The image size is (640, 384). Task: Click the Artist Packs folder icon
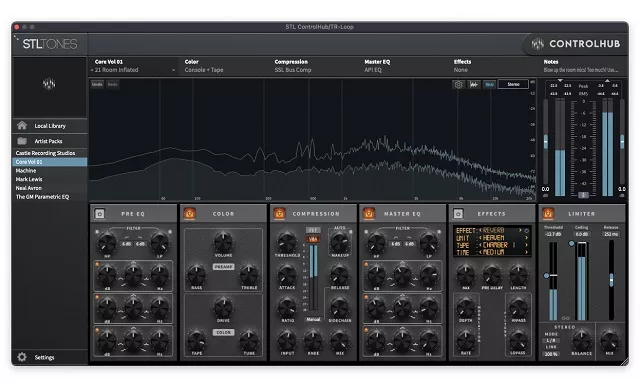tap(22, 141)
